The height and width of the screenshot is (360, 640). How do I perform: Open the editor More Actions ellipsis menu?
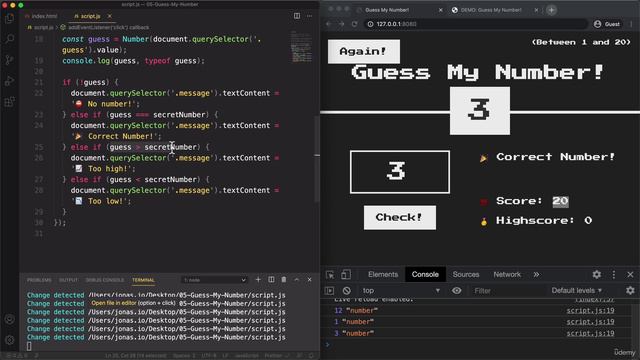309,16
